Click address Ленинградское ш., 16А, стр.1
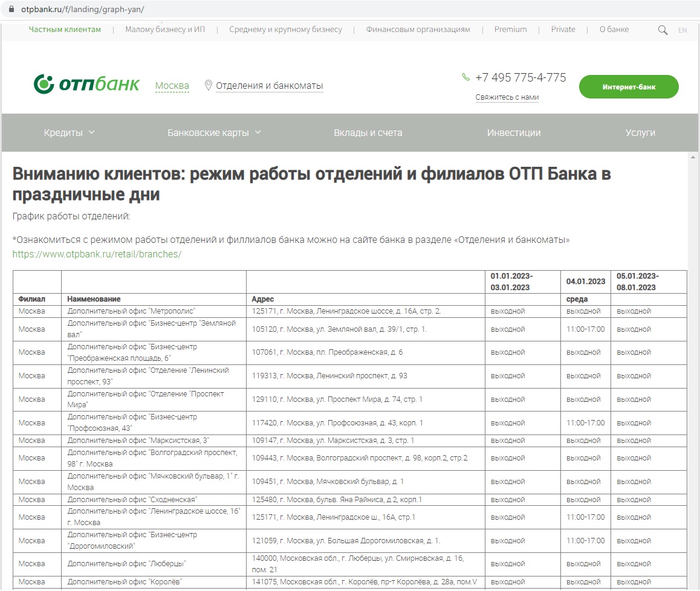700x591 pixels. (333, 517)
